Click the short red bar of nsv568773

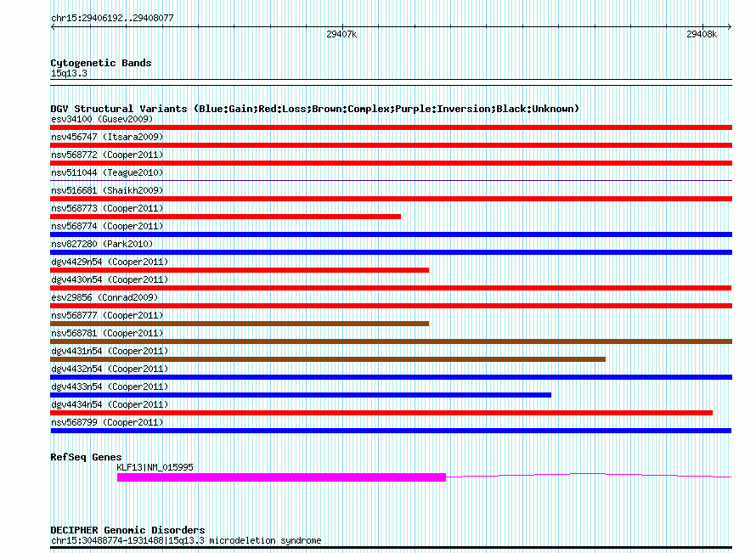225,217
